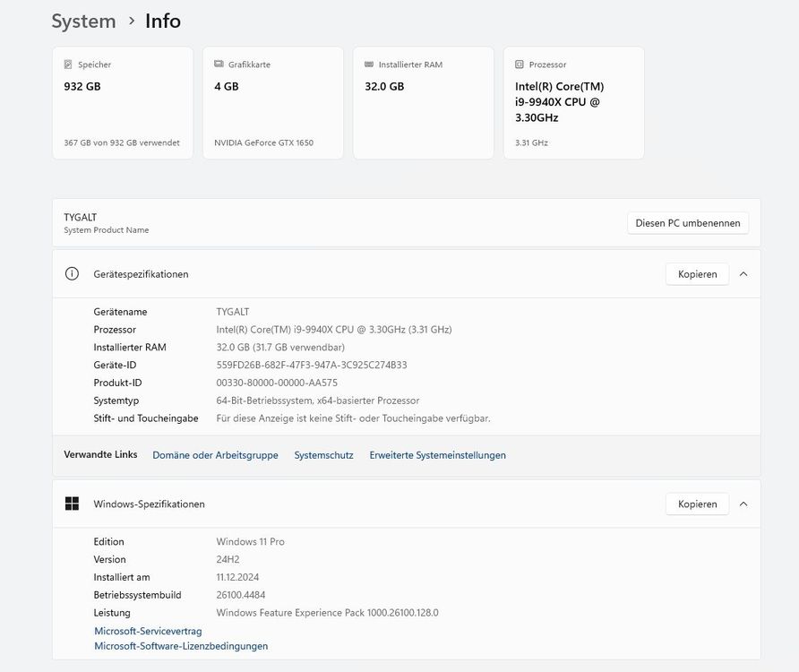799x672 pixels.
Task: Click the Verwandte Links label
Action: (x=100, y=454)
